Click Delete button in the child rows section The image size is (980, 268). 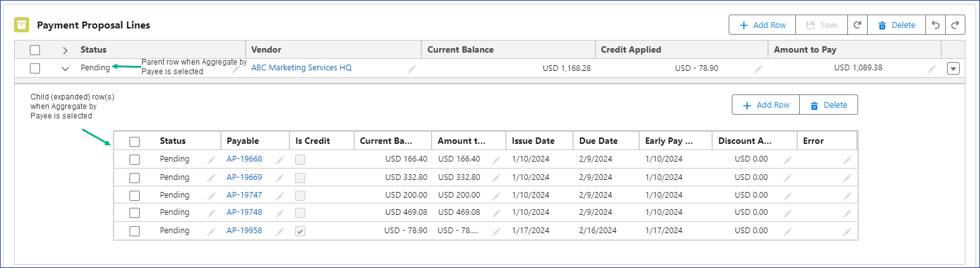[x=828, y=105]
